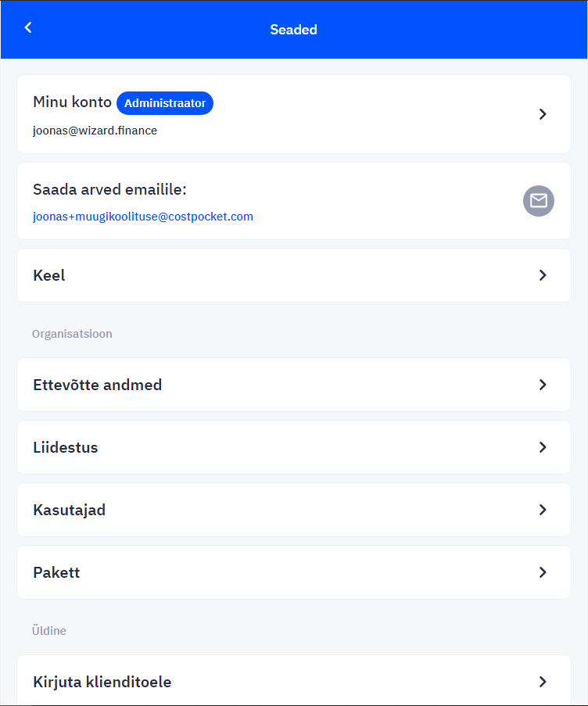Open the Ettevõtte andmed item
The height and width of the screenshot is (706, 588).
tap(294, 385)
